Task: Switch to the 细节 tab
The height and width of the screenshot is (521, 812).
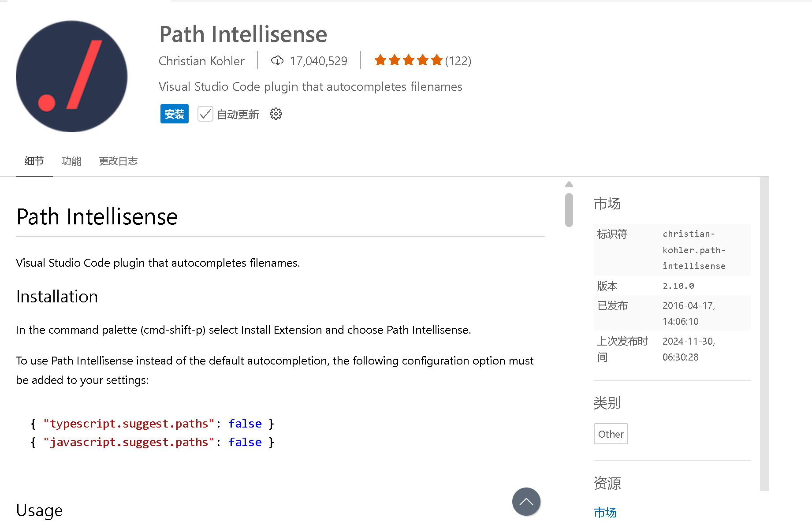Action: (x=34, y=161)
